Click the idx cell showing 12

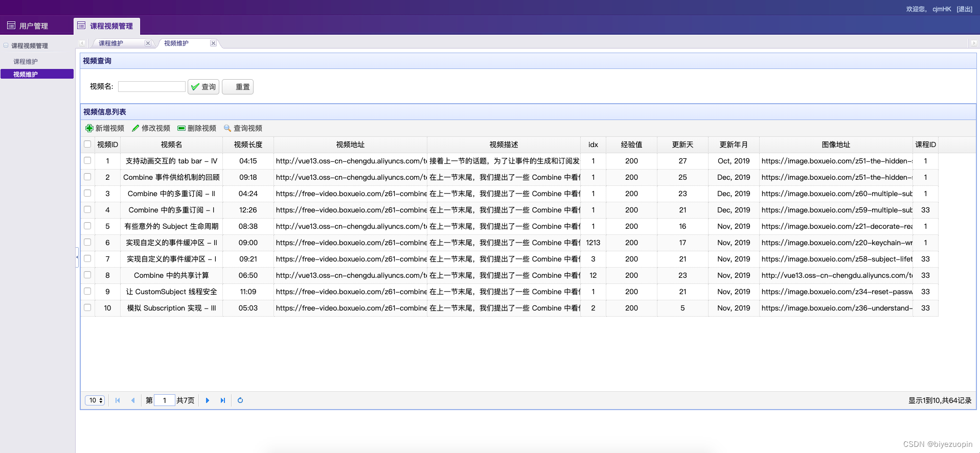point(593,275)
